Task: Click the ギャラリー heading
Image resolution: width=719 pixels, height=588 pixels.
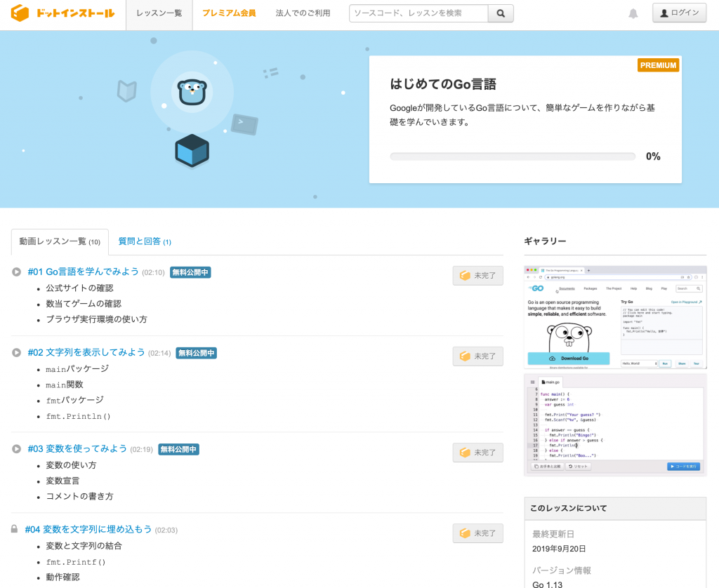Action: (x=545, y=241)
